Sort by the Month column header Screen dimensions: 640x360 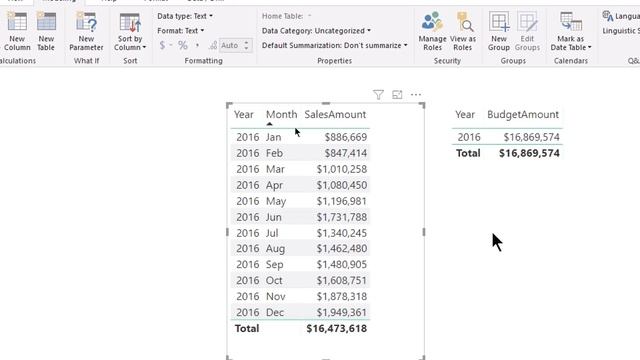tap(281, 115)
